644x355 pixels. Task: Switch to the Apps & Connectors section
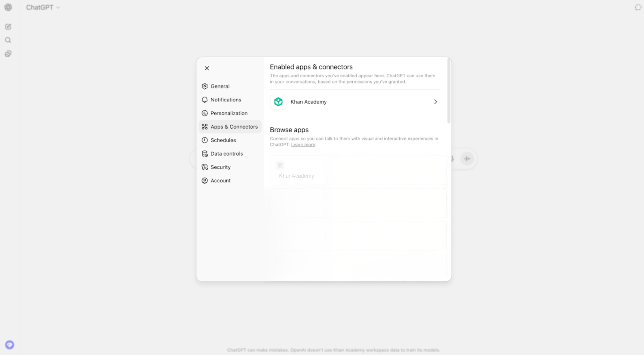click(230, 126)
